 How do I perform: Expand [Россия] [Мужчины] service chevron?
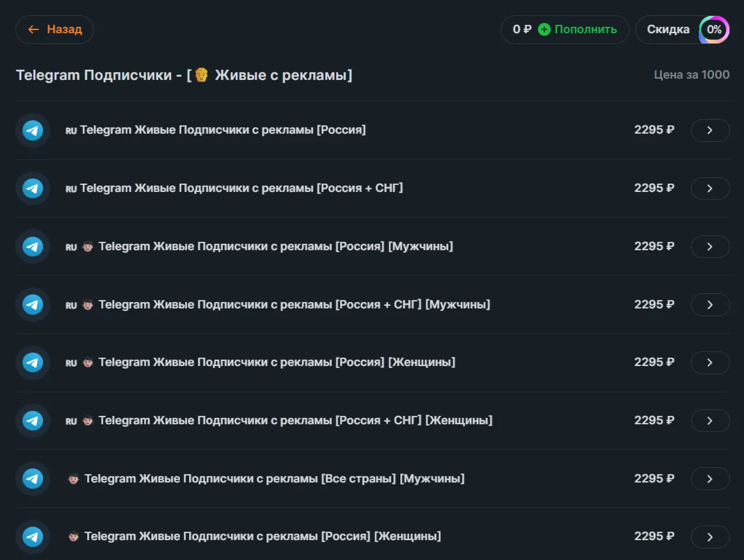pos(710,246)
